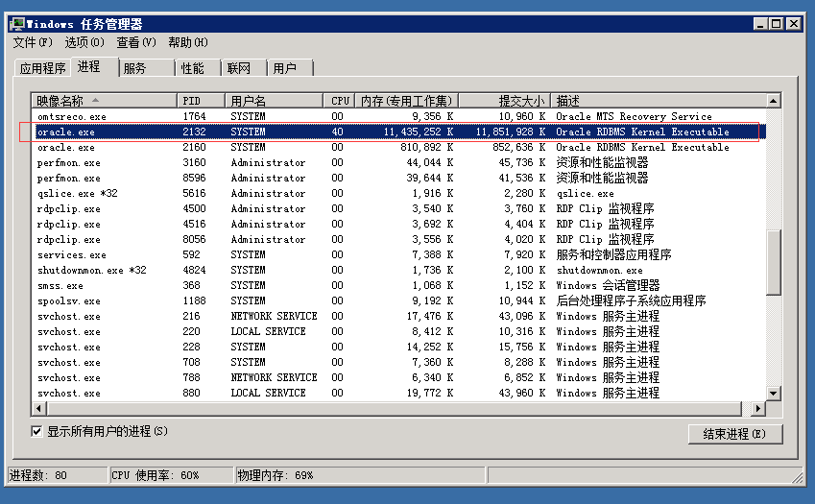Select the spoolsv.exe process row
This screenshot has width=815, height=504.
[x=398, y=300]
